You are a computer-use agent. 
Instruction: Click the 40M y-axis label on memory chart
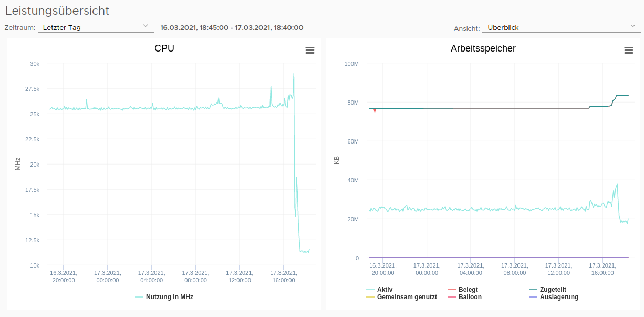tap(353, 180)
